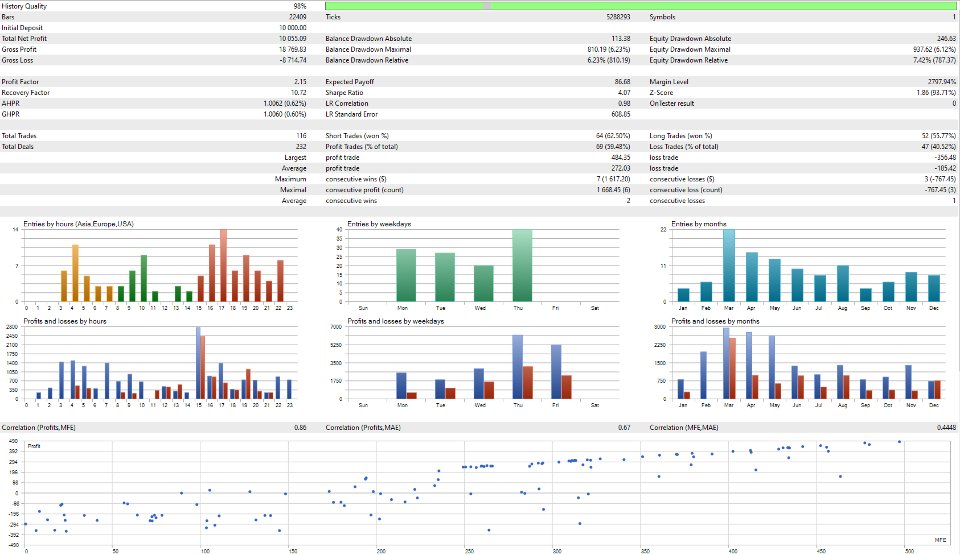Select the Recovery Factor value 10.72
The width and height of the screenshot is (960, 555).
point(299,93)
